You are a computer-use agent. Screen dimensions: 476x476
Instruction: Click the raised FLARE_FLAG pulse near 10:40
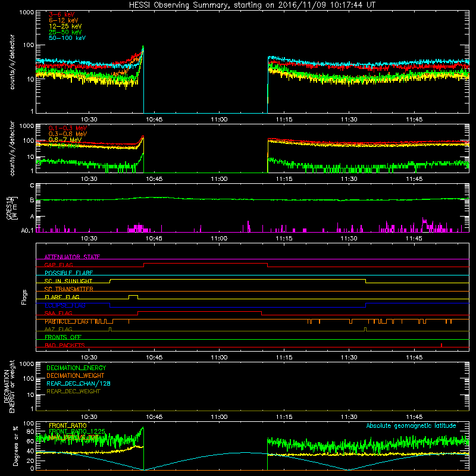(133, 296)
